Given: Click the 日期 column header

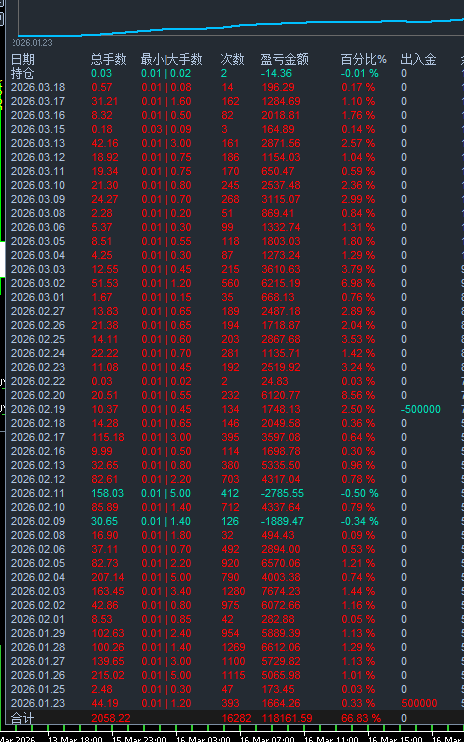Looking at the screenshot, I should (x=23, y=59).
